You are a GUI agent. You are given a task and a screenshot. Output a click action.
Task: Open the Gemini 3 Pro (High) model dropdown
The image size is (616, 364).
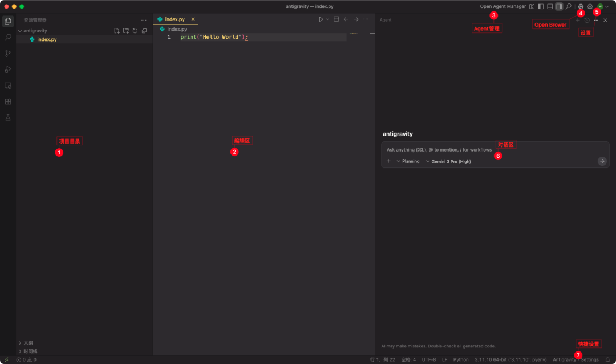pos(448,161)
